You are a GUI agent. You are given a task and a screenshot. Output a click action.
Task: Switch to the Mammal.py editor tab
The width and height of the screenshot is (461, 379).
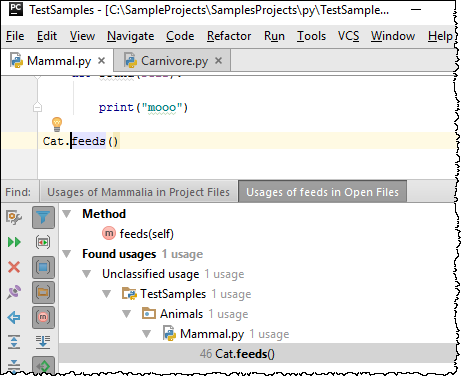pyautogui.click(x=57, y=61)
